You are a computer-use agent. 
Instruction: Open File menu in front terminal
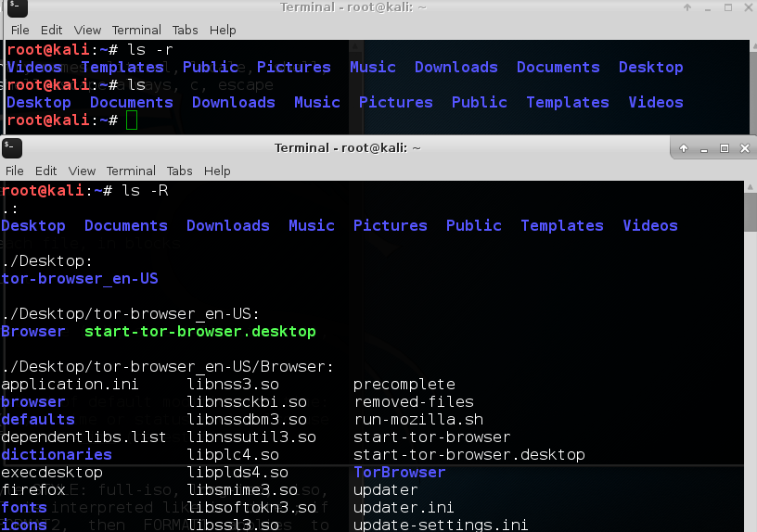[x=15, y=171]
